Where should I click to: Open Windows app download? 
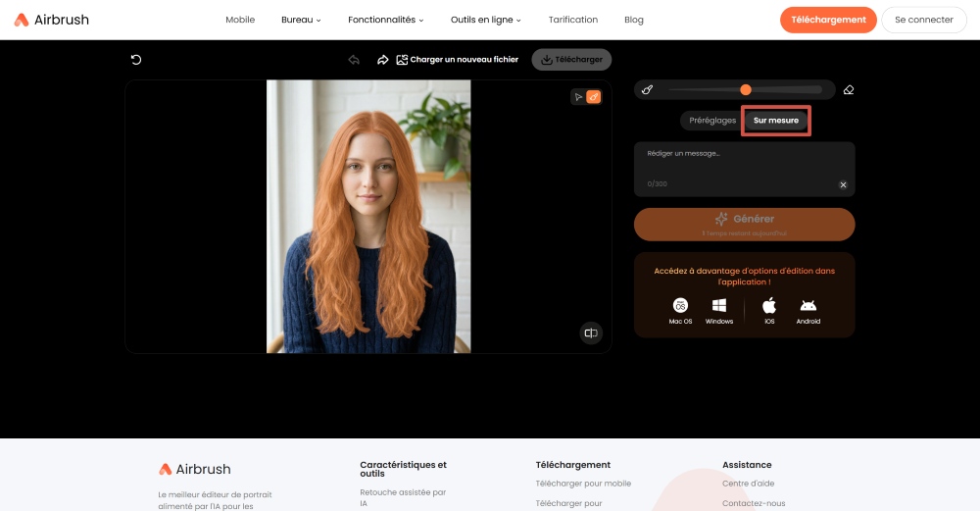(x=718, y=311)
